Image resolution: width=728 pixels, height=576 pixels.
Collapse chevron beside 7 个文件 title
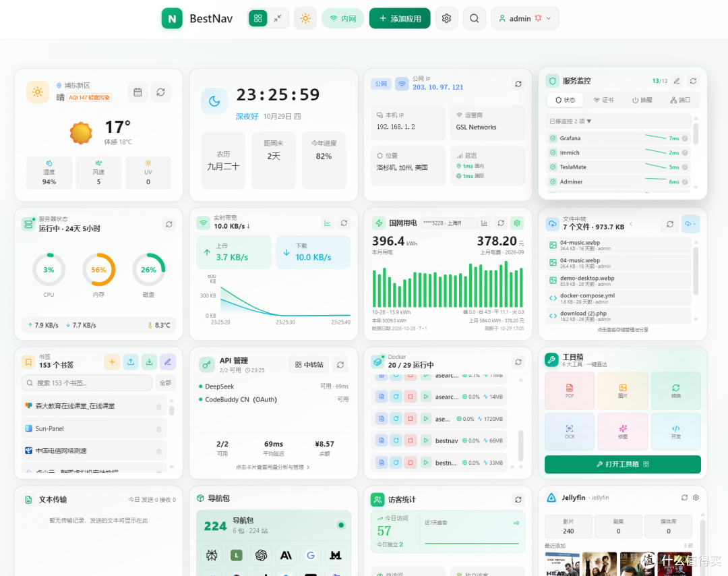coord(631,224)
